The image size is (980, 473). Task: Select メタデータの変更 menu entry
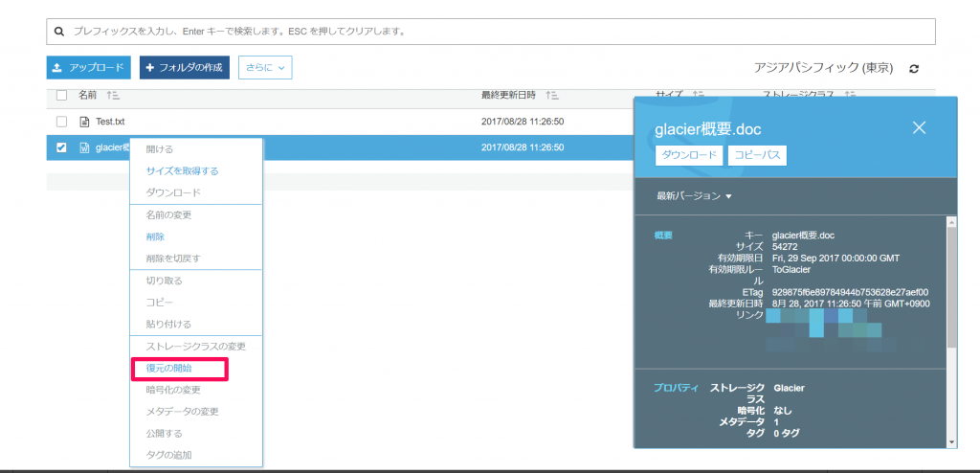pyautogui.click(x=182, y=412)
